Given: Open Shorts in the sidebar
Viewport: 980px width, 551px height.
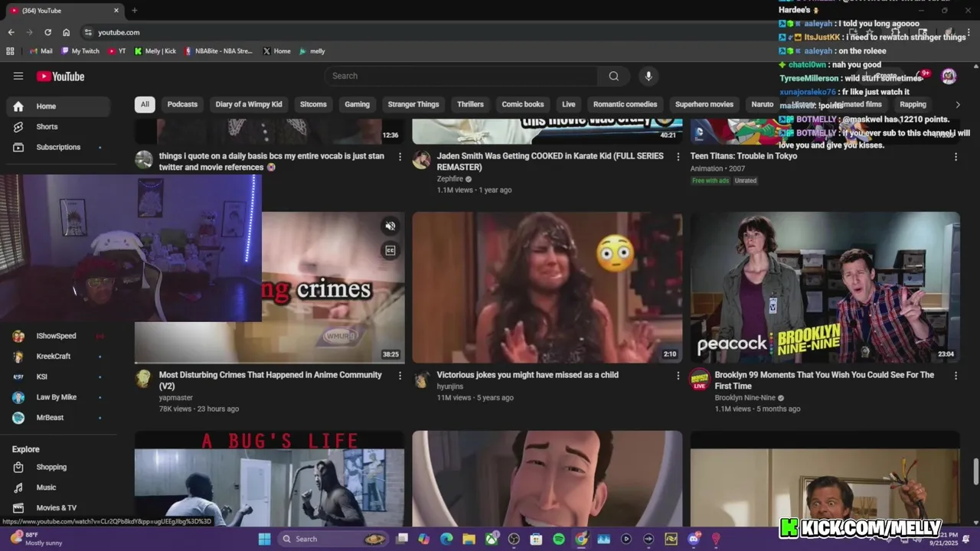Looking at the screenshot, I should (x=57, y=127).
